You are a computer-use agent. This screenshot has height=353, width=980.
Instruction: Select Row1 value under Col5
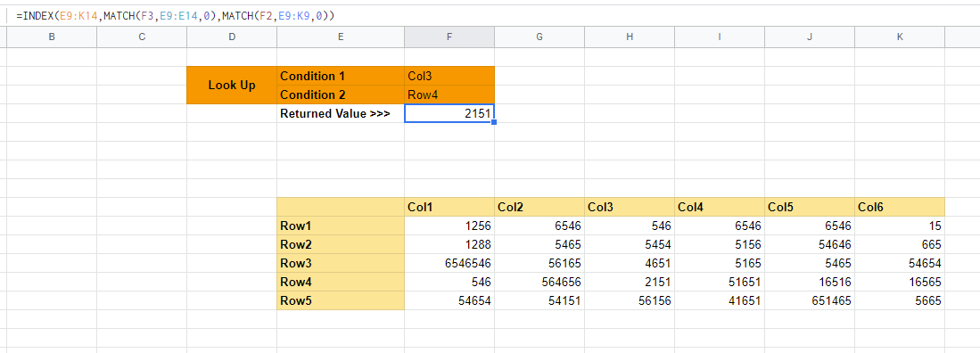pos(810,226)
